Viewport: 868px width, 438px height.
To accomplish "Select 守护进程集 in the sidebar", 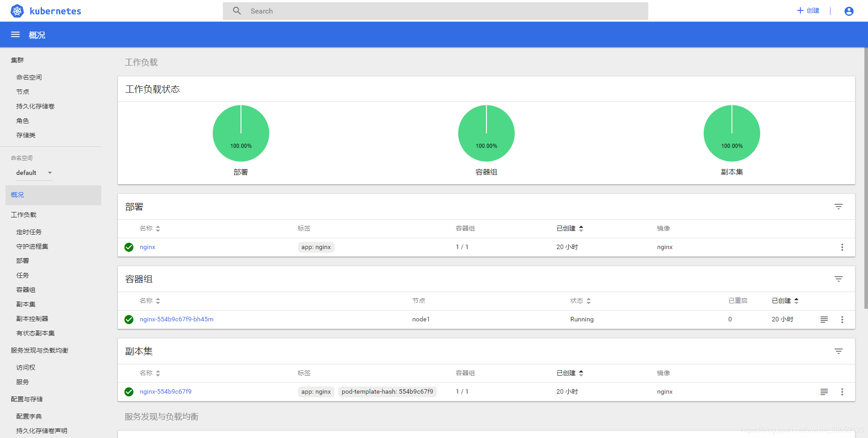I will (32, 246).
